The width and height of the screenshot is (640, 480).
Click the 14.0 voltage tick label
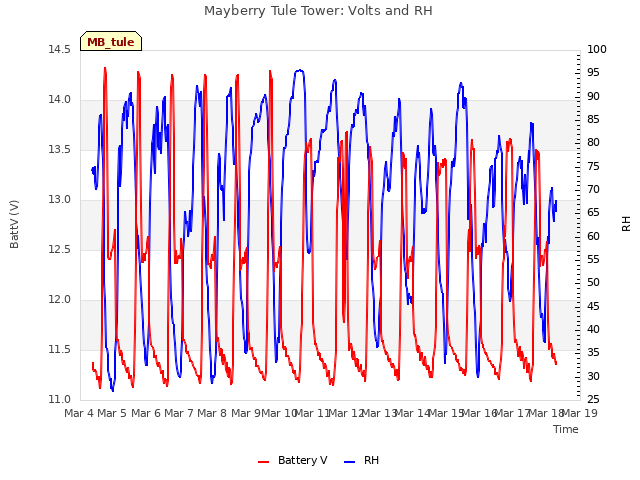click(x=59, y=100)
